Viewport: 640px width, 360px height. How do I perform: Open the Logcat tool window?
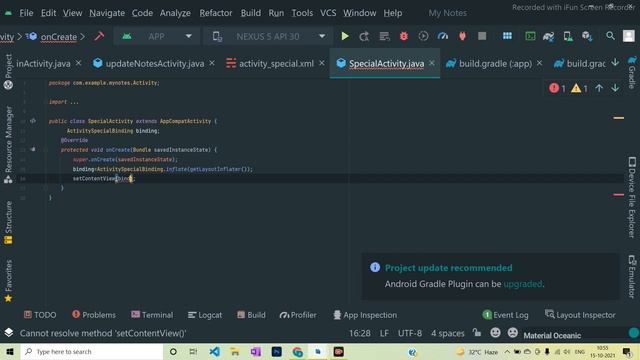[x=205, y=315]
